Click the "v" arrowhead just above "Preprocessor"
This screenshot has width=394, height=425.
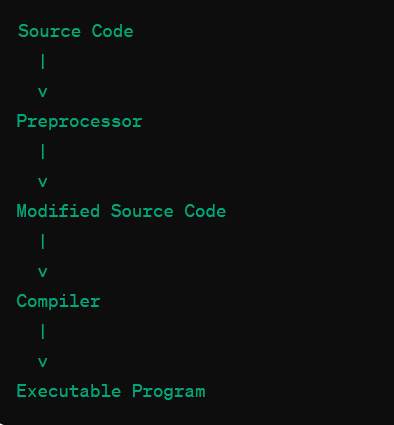43,92
